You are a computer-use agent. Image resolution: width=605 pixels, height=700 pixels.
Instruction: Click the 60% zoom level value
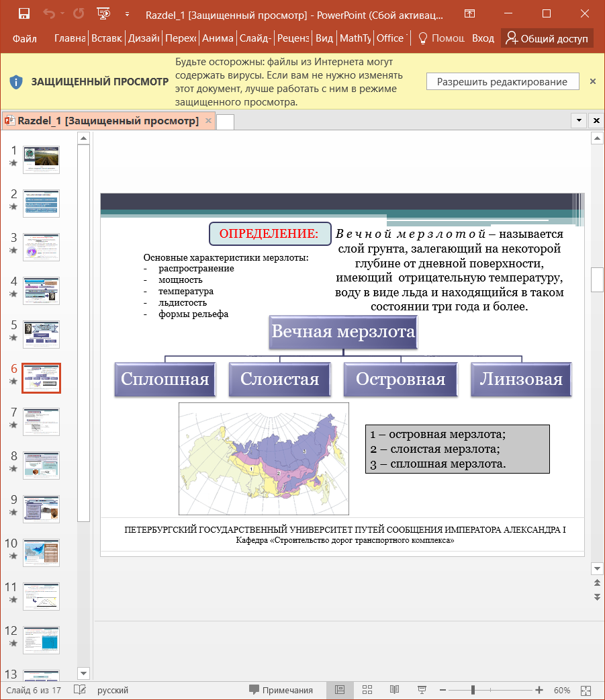tap(562, 690)
